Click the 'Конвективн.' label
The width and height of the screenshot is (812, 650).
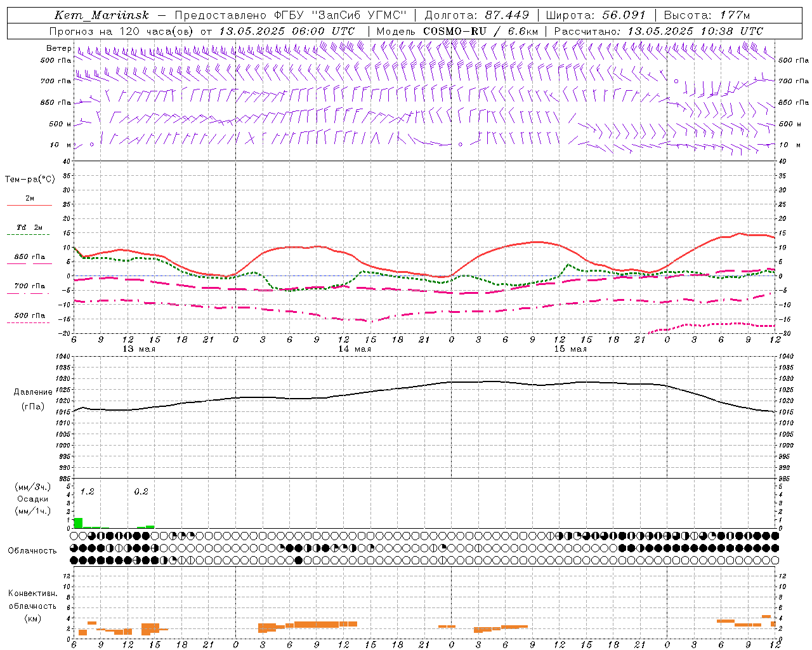[33, 594]
